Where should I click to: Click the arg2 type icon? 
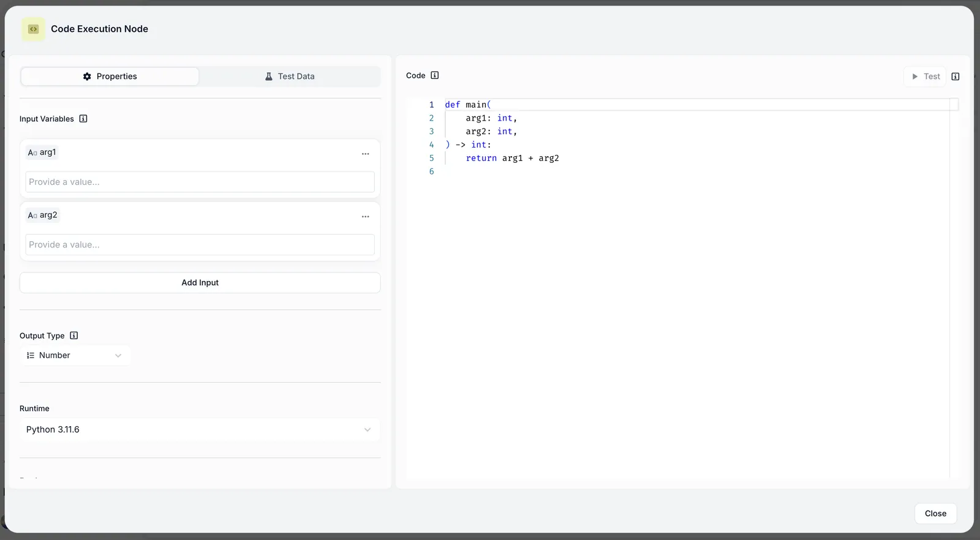coord(32,216)
